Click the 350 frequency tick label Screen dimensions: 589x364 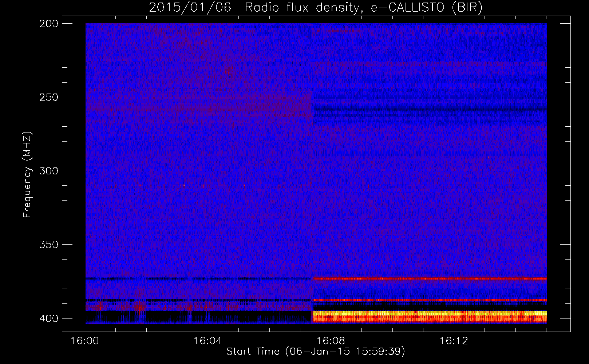coord(48,245)
